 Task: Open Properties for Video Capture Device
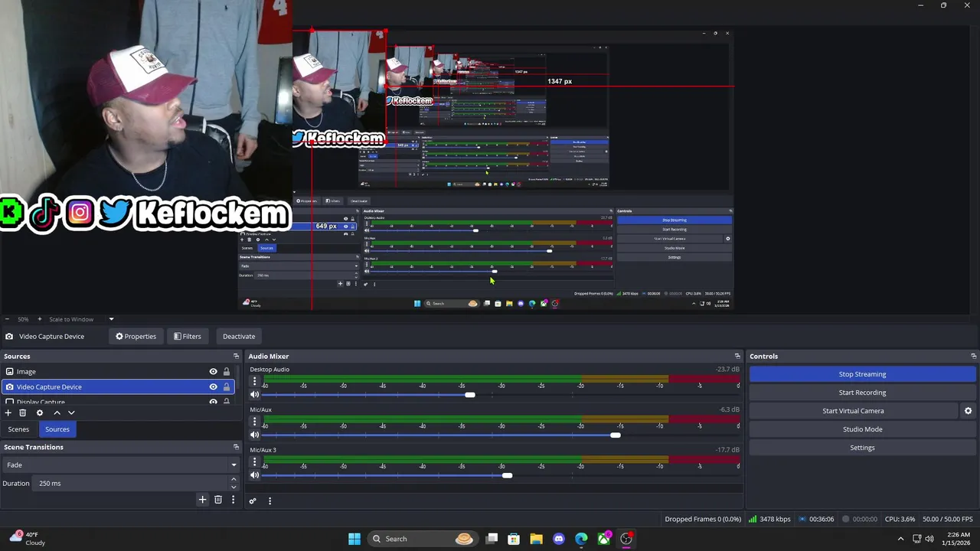136,336
